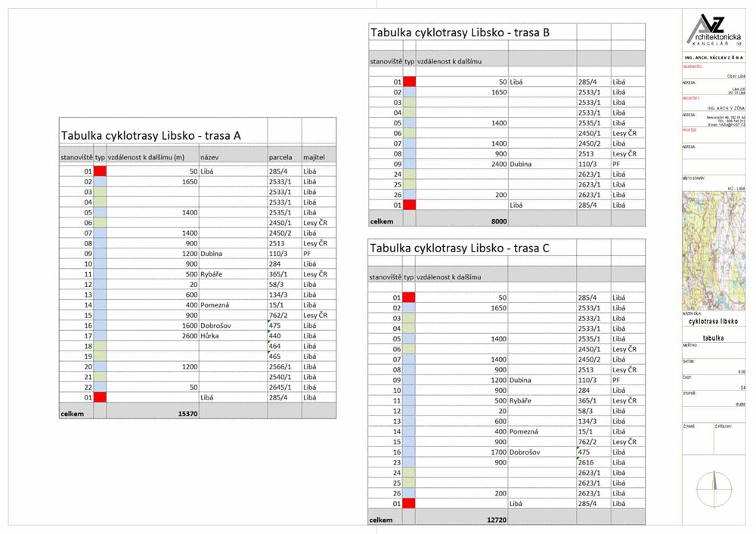Select the distance value 1600 in trasa A
756x534 pixels.
point(190,326)
